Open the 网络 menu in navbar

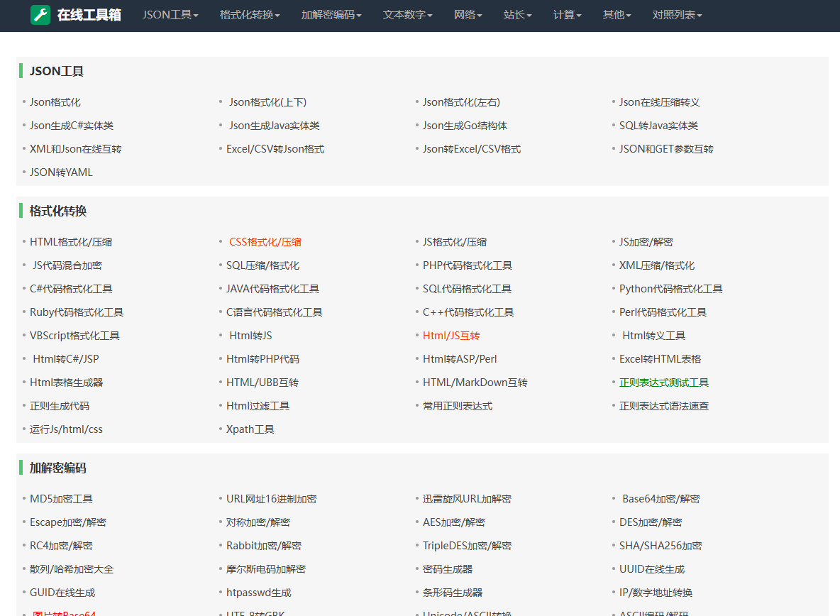point(468,15)
